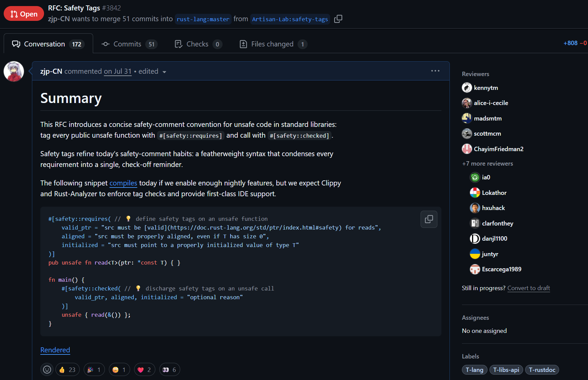Switch to the Commits tab
The width and height of the screenshot is (588, 380).
[129, 44]
